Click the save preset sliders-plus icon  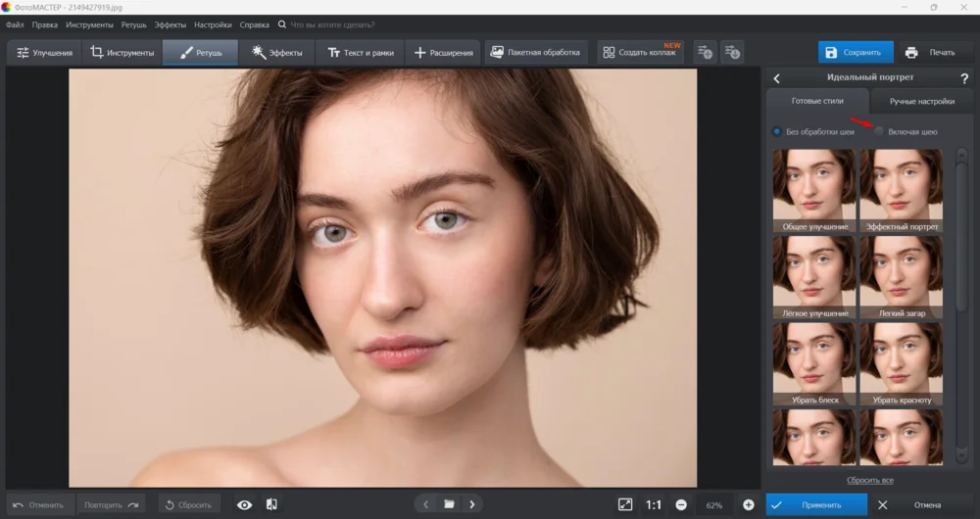705,52
